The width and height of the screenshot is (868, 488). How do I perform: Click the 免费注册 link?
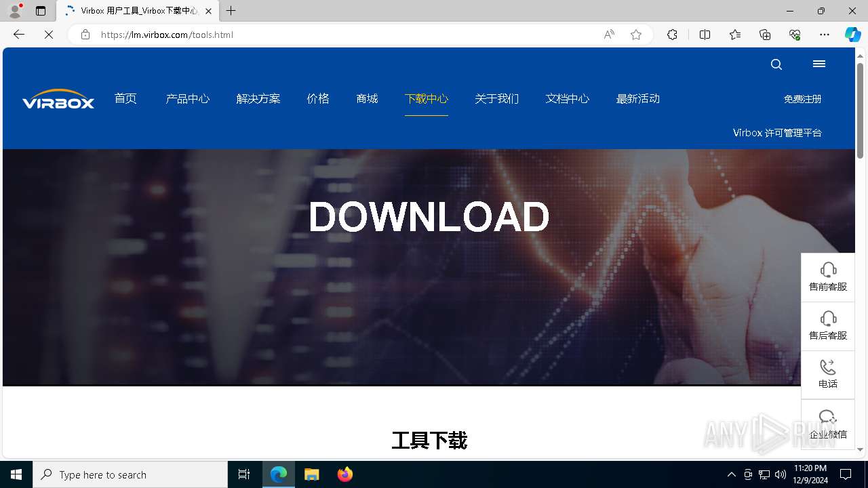[x=803, y=99]
